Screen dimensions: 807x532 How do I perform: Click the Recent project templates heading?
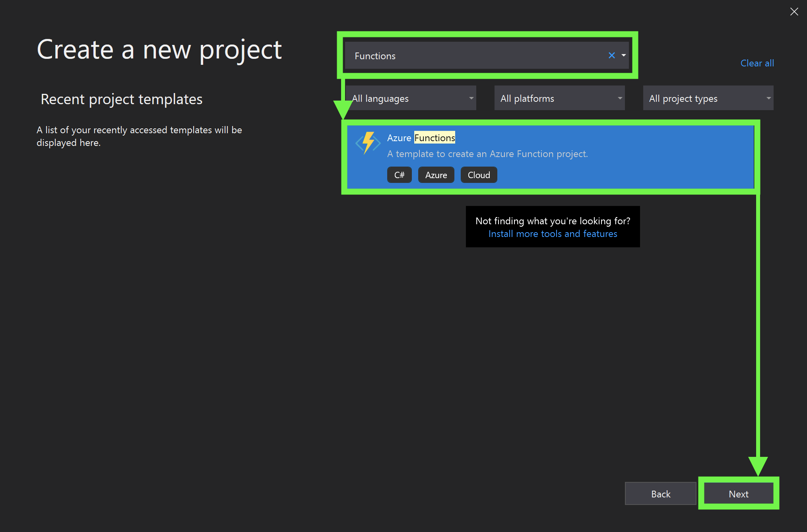[122, 99]
